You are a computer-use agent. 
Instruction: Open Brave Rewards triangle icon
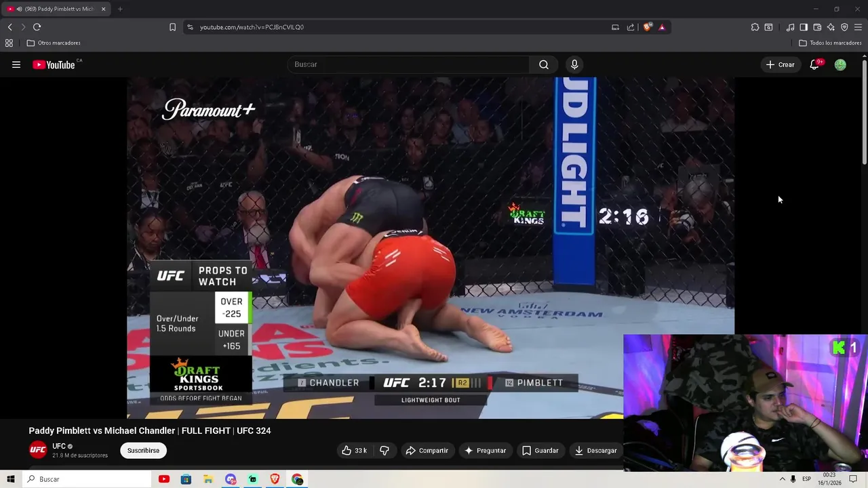[662, 27]
